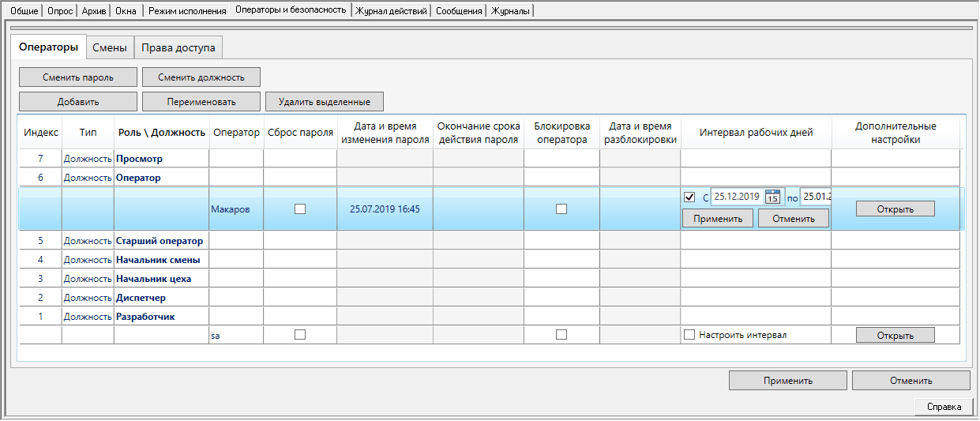Open the Общие tab
This screenshot has height=421, width=980.
(x=24, y=11)
